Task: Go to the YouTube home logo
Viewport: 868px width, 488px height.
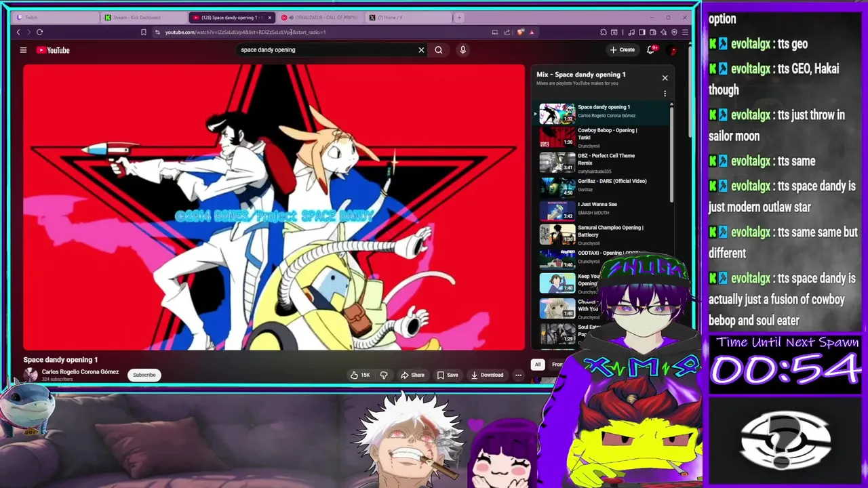Action: coord(53,50)
